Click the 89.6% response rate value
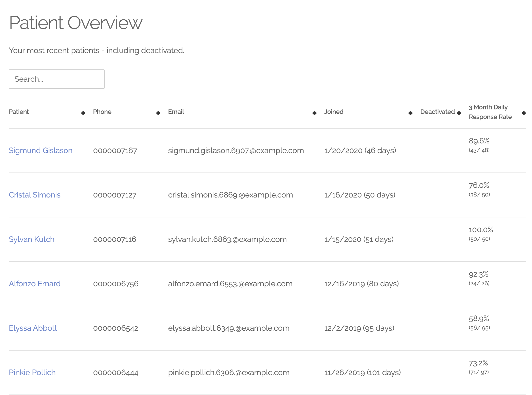The height and width of the screenshot is (395, 532). click(479, 141)
